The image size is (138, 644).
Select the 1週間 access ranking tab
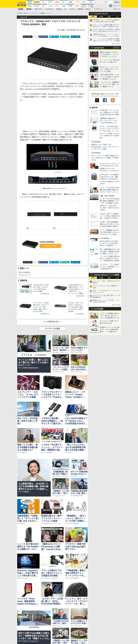click(x=109, y=17)
